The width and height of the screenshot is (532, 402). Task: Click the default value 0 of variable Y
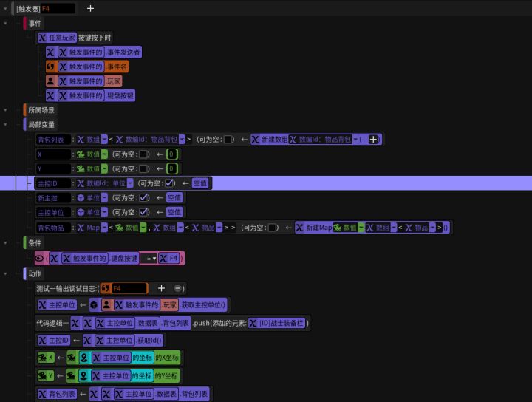pos(171,168)
